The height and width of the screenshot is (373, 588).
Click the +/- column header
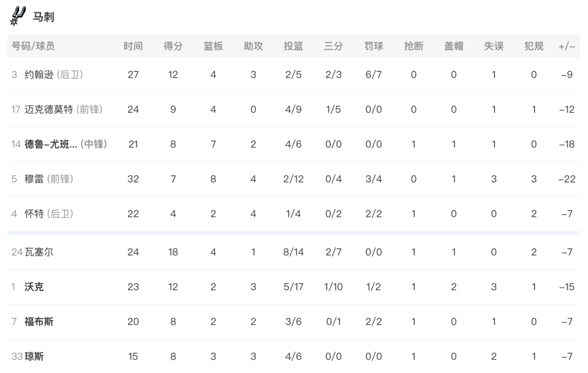click(567, 46)
